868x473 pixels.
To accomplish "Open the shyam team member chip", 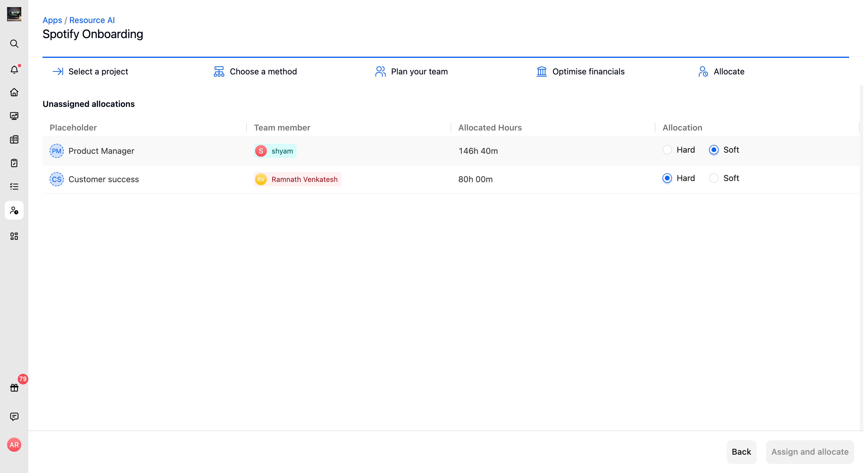I will [275, 151].
